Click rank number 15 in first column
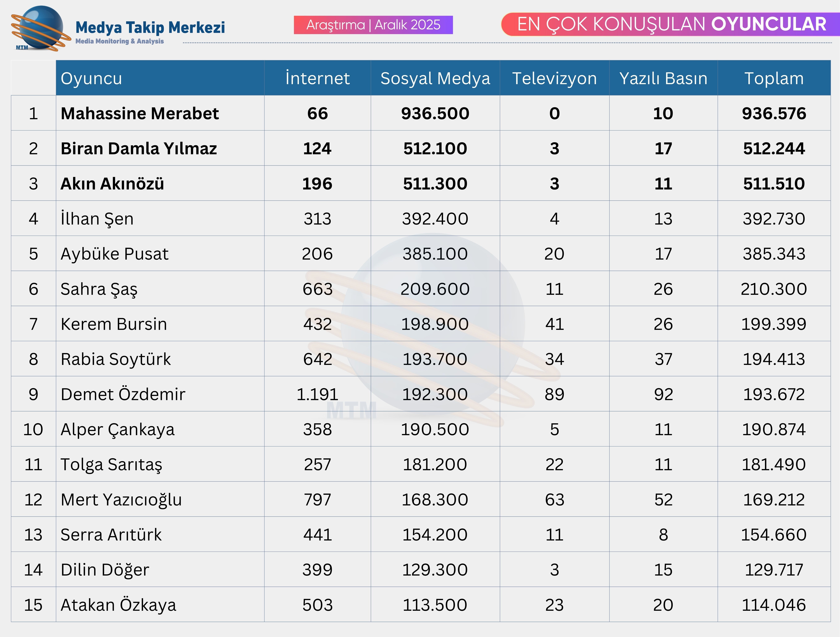 [33, 605]
